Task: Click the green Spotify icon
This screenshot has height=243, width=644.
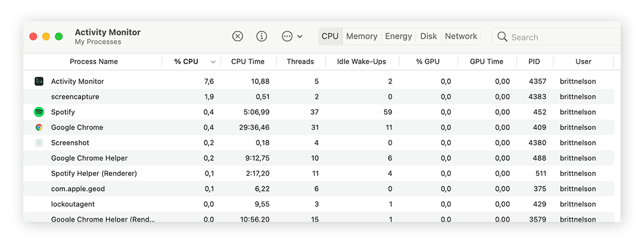Action: coord(39,112)
